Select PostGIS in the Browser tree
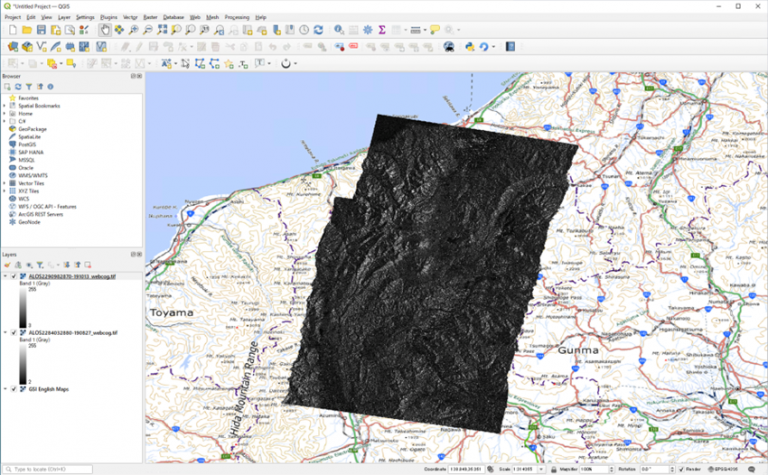The image size is (768, 475). pos(27,144)
